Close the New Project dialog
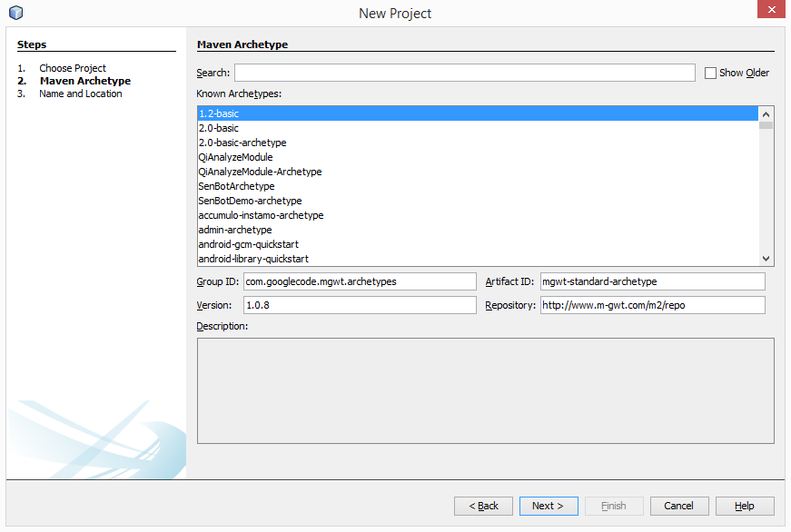The width and height of the screenshot is (791, 532). click(771, 9)
